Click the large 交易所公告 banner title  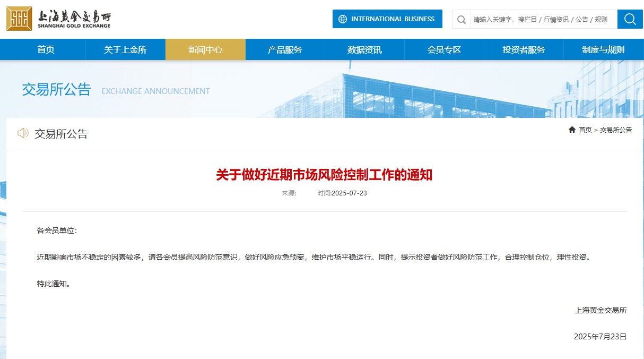pyautogui.click(x=56, y=89)
